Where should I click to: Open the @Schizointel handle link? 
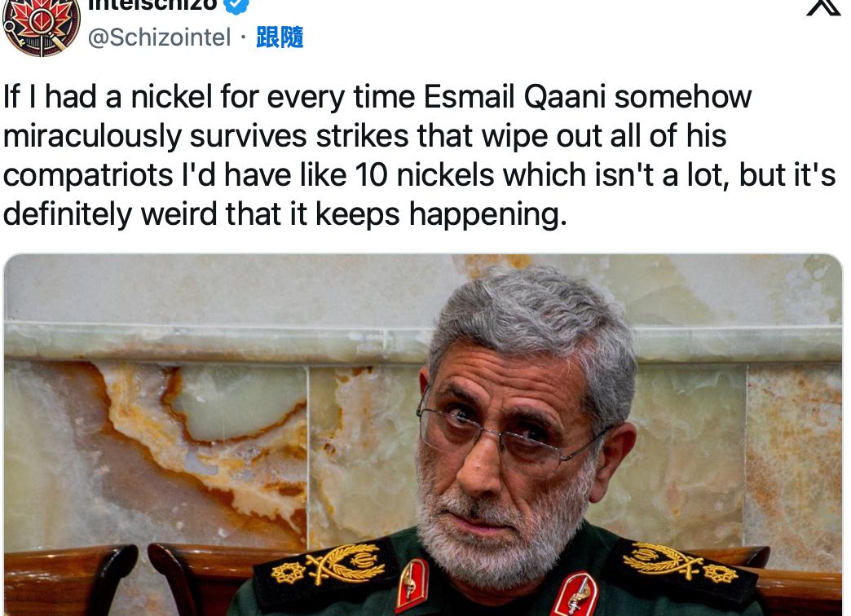(159, 37)
